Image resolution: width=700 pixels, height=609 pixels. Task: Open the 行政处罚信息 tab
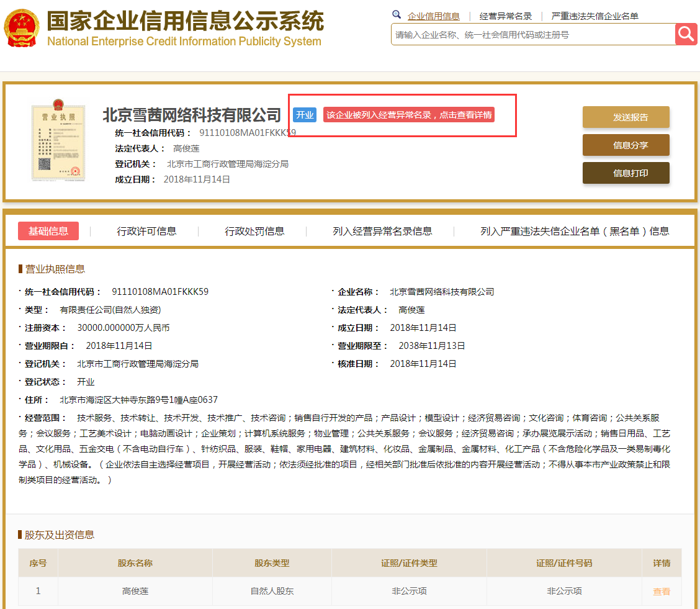pyautogui.click(x=254, y=231)
